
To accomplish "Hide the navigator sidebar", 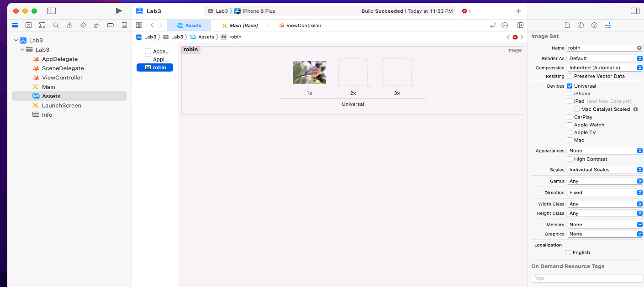I will click(x=52, y=11).
